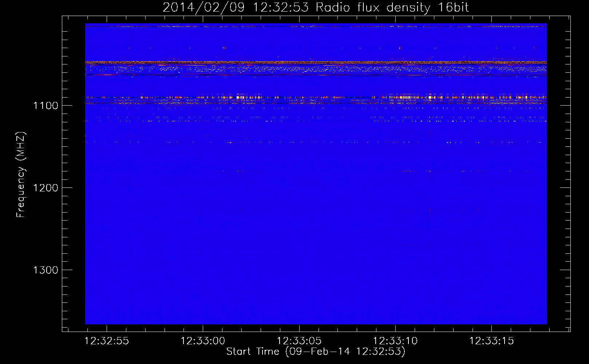Viewport: 589px width, 364px height.
Task: Click the 12:33:10 time tick label
Action: pos(395,341)
